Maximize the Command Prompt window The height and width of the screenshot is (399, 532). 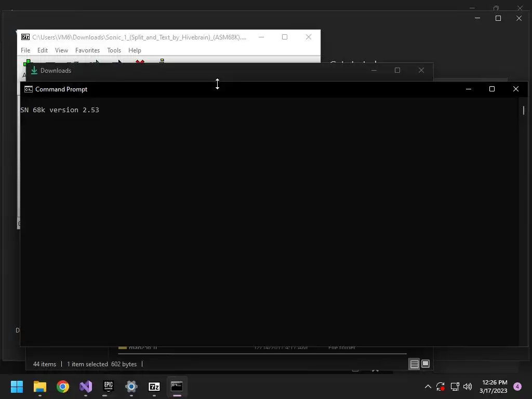pyautogui.click(x=492, y=89)
